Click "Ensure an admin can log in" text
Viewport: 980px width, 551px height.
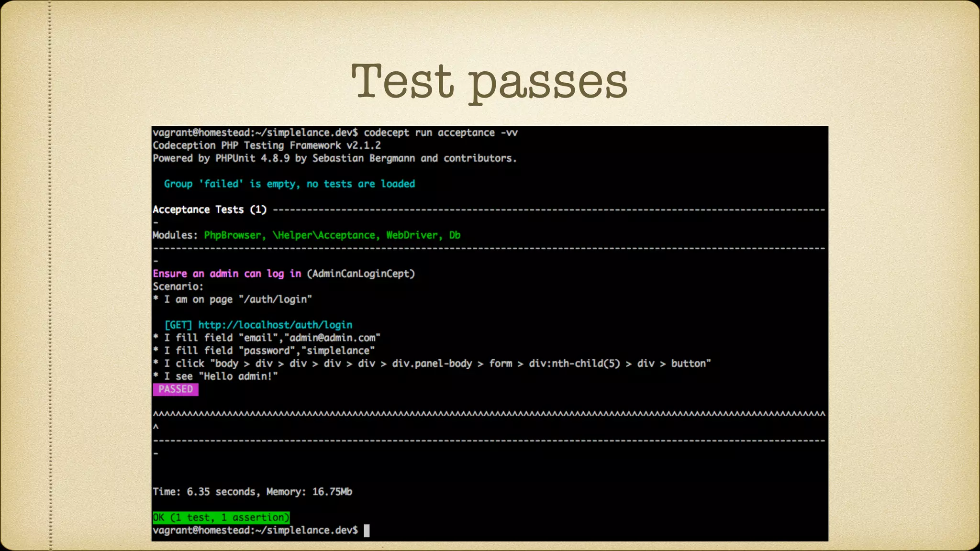(x=227, y=274)
